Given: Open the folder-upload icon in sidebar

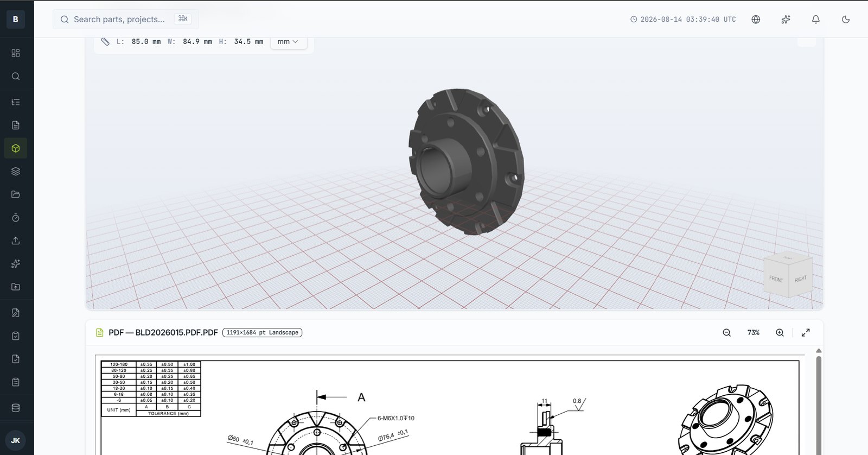Looking at the screenshot, I should 16,287.
